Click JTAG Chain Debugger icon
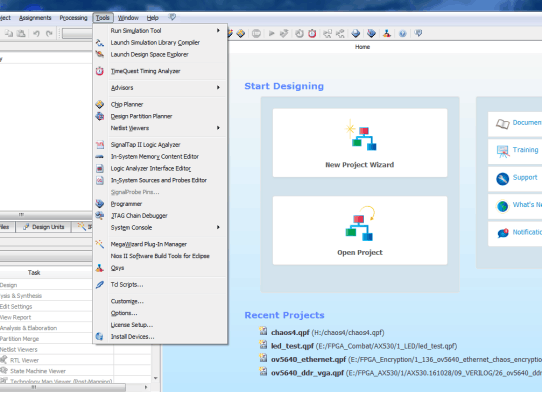 pyautogui.click(x=100, y=216)
